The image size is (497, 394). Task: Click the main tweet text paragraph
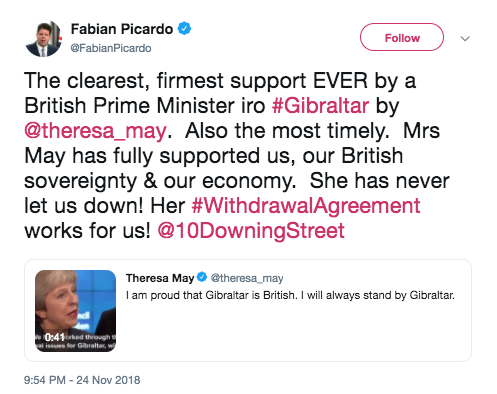coord(237,156)
